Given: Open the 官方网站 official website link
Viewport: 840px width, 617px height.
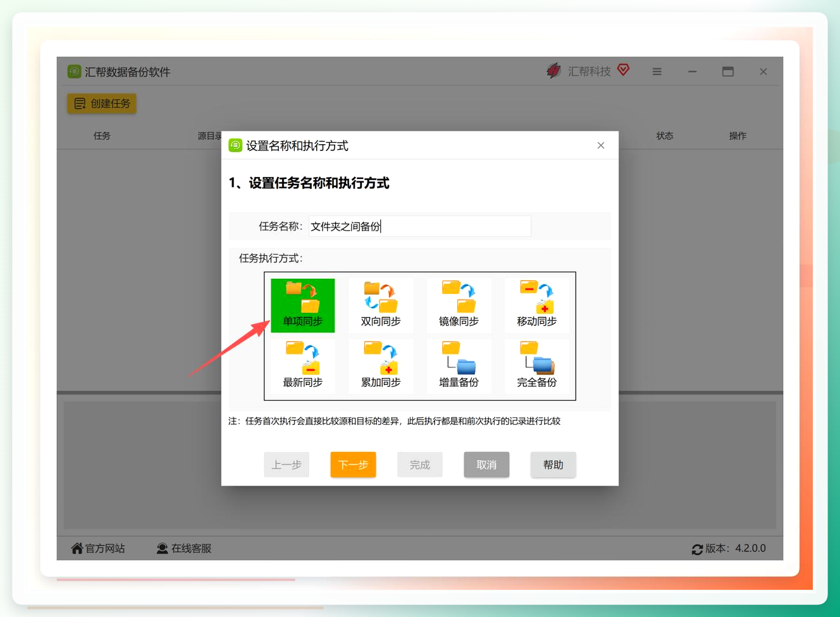Looking at the screenshot, I should tap(98, 548).
